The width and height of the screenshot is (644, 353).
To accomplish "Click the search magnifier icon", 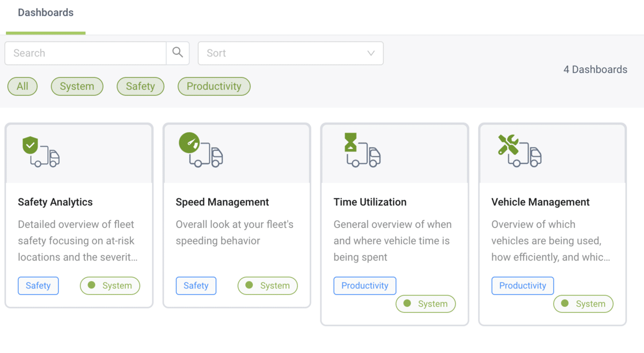I will click(178, 53).
